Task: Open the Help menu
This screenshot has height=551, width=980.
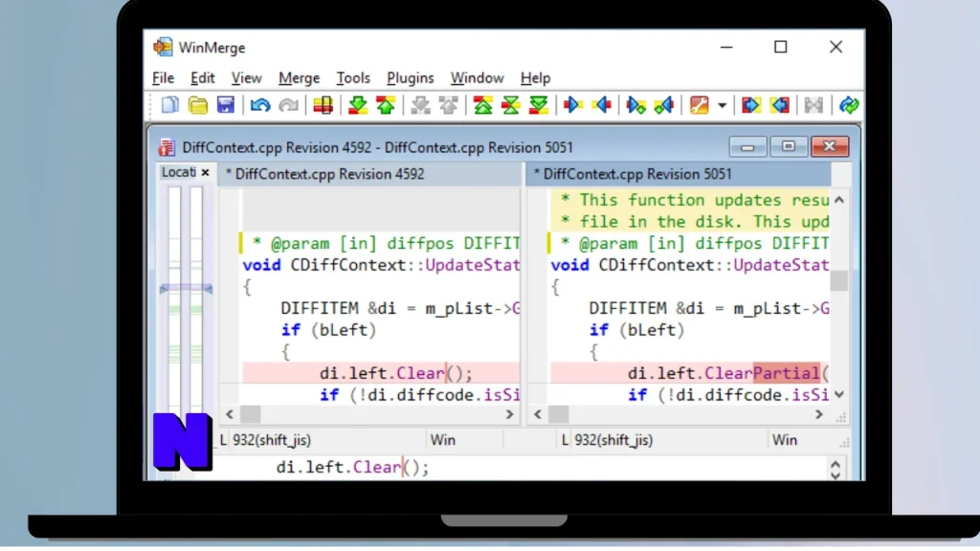Action: (x=535, y=78)
